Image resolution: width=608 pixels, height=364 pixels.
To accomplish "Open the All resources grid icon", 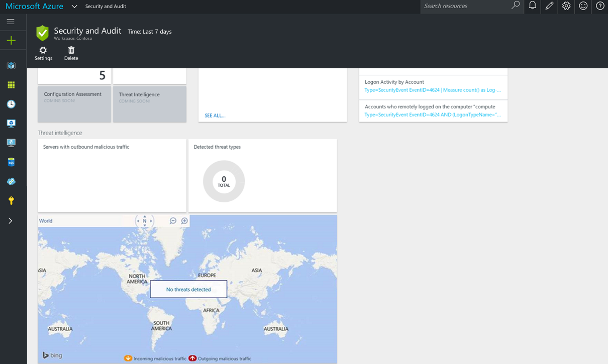I will 11,85.
